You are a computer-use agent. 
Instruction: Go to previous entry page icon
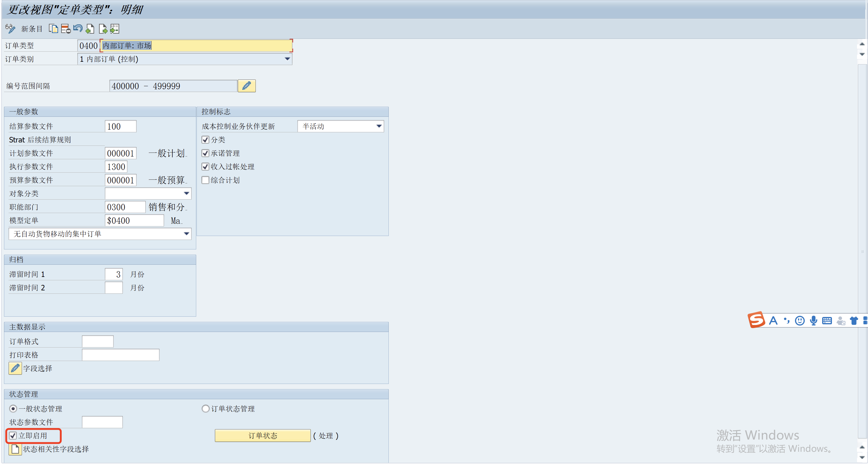coord(90,29)
